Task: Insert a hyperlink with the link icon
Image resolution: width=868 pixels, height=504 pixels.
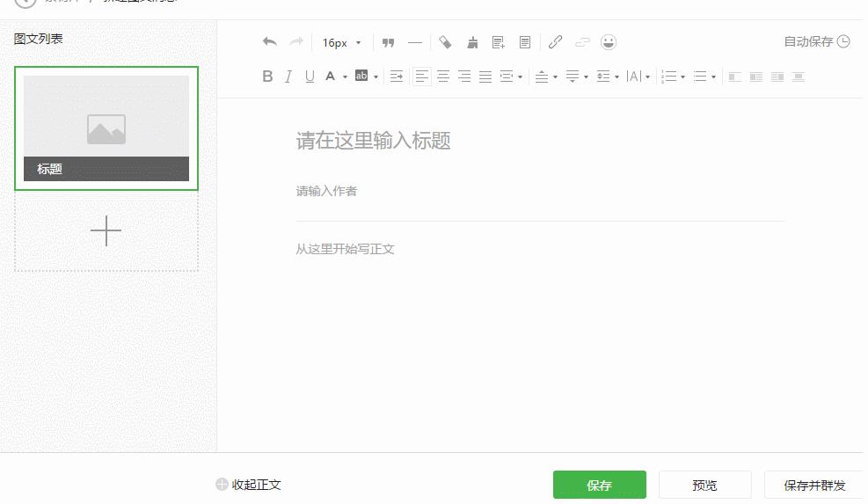Action: click(x=555, y=42)
